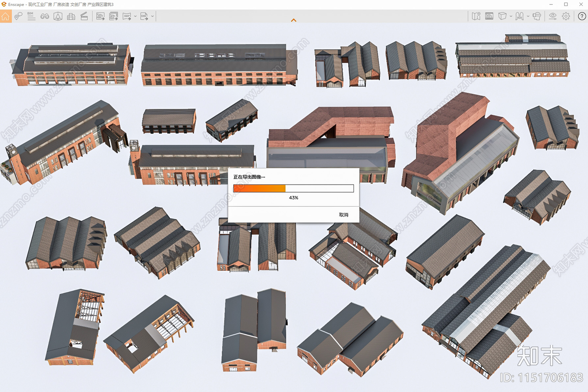This screenshot has height=392, width=588.
Task: Expand the 360 panorama export dropdown arrow
Action: tap(135, 16)
